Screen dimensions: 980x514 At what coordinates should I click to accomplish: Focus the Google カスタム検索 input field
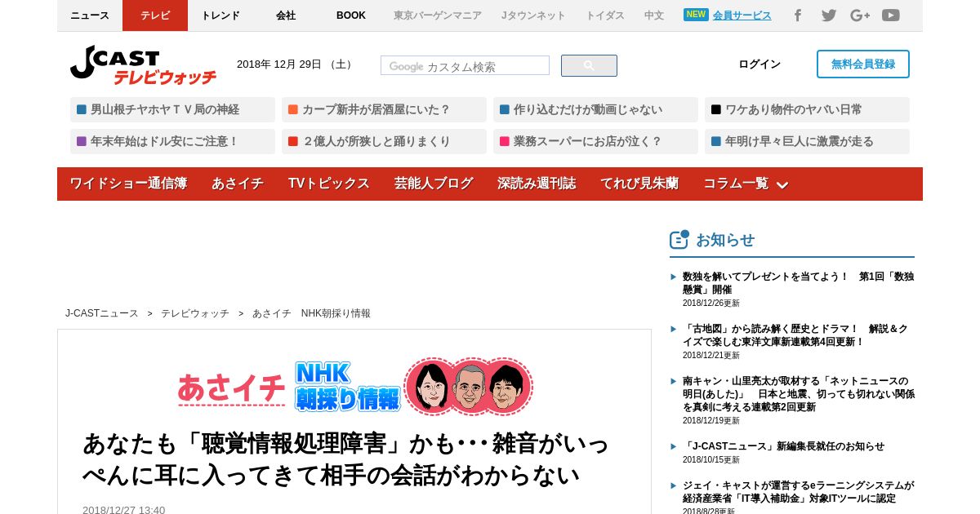[x=465, y=66]
